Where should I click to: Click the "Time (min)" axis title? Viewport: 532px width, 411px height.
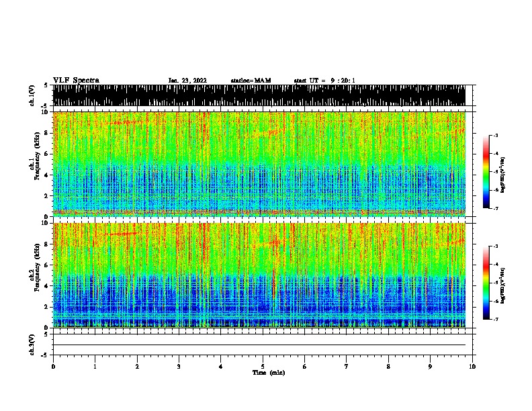click(x=269, y=373)
